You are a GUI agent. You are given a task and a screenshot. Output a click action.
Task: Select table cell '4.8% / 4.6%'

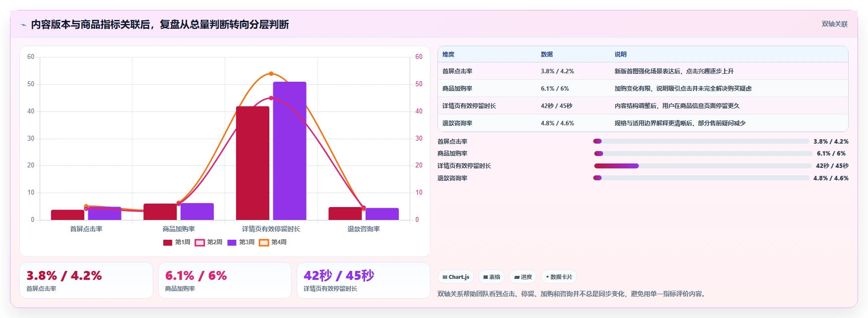pos(558,123)
